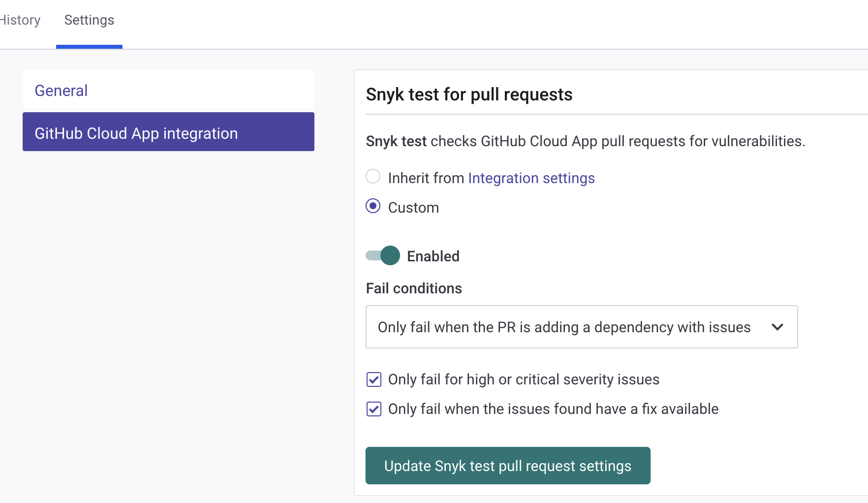Select the Custom radio option

point(373,206)
